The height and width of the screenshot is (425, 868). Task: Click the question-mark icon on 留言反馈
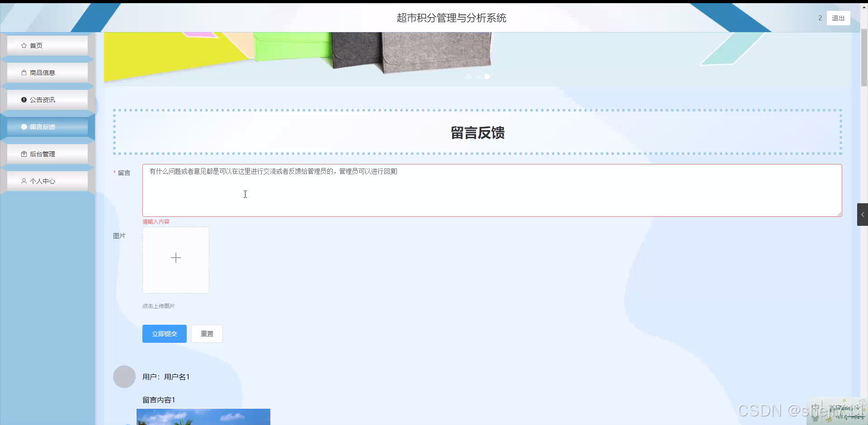pyautogui.click(x=24, y=126)
